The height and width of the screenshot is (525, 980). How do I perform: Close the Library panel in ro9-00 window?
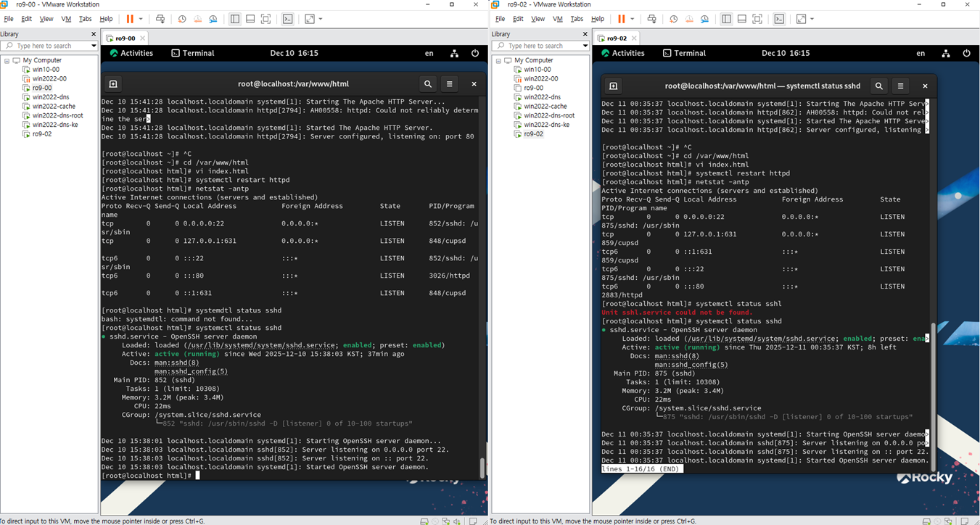pyautogui.click(x=93, y=34)
